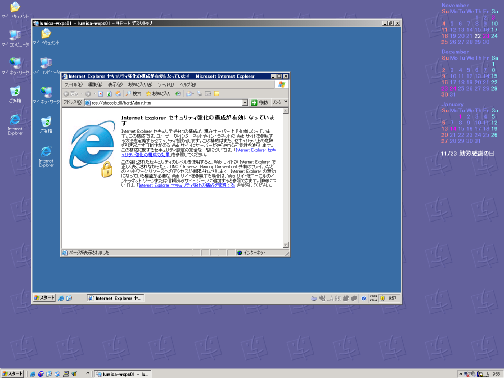The width and height of the screenshot is (504, 378).
Task: Select local マイ ドキュメント desktop icon
Action: tap(15, 10)
